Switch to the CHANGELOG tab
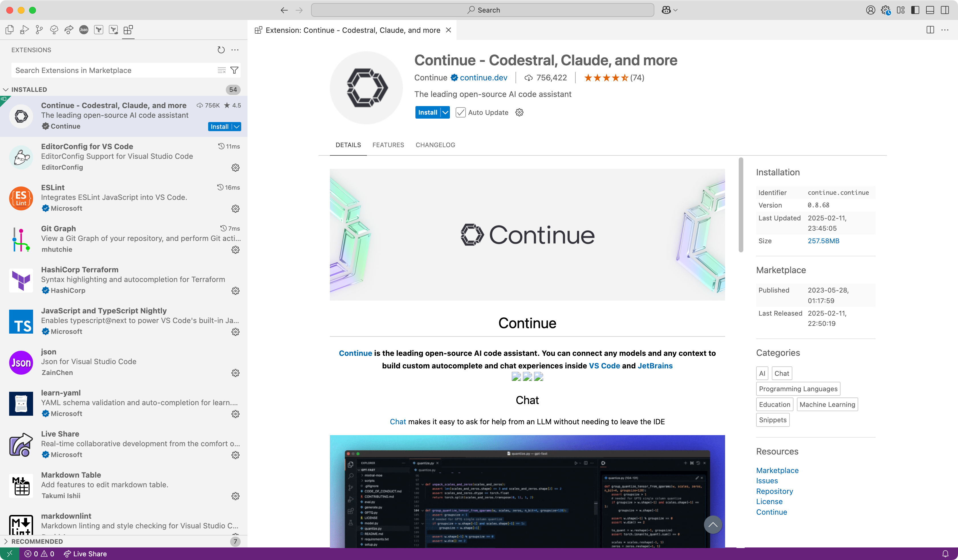 click(435, 145)
